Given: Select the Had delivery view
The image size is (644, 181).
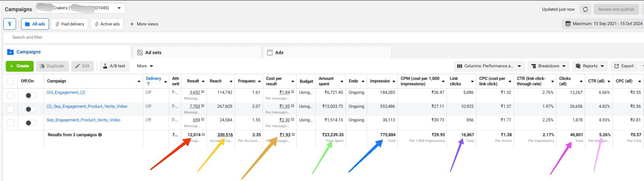Looking at the screenshot, I should point(69,24).
